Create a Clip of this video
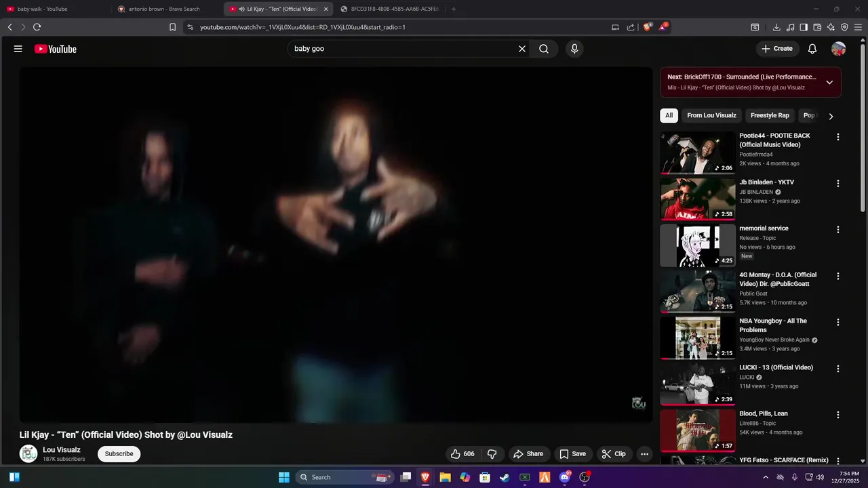 pyautogui.click(x=614, y=454)
